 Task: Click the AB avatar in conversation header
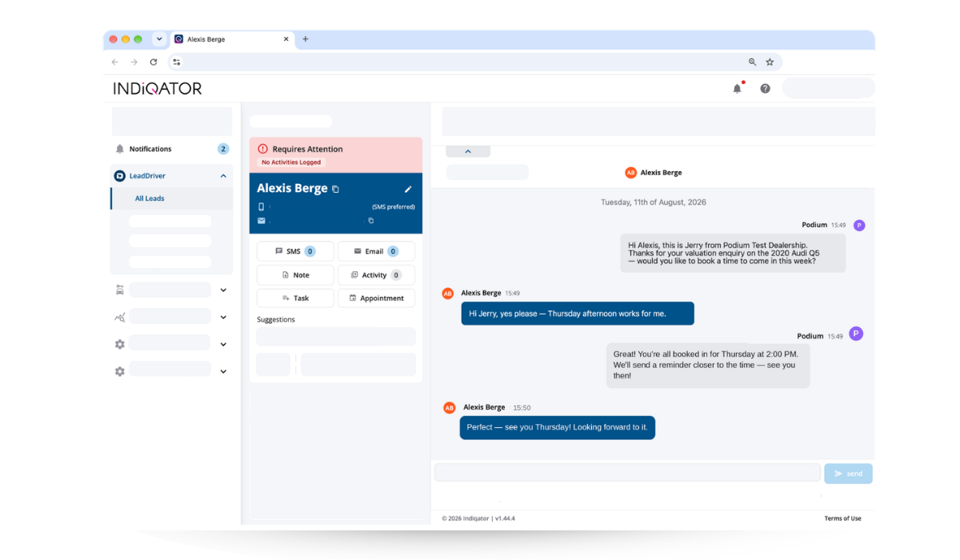point(630,173)
